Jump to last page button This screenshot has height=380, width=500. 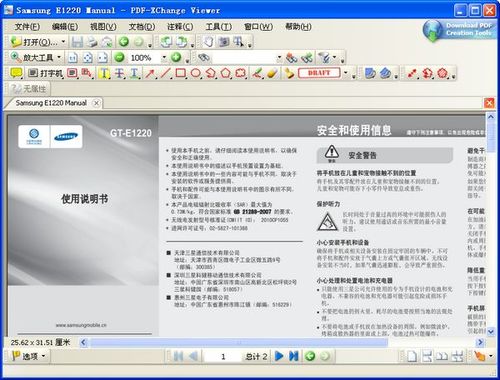coord(294,356)
